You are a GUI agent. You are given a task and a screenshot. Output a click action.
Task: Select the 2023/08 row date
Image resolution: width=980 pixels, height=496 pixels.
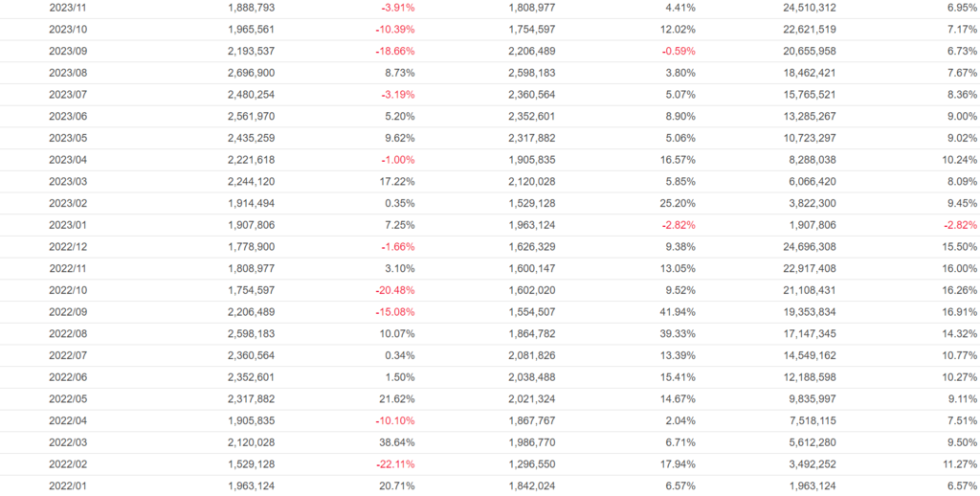[68, 73]
